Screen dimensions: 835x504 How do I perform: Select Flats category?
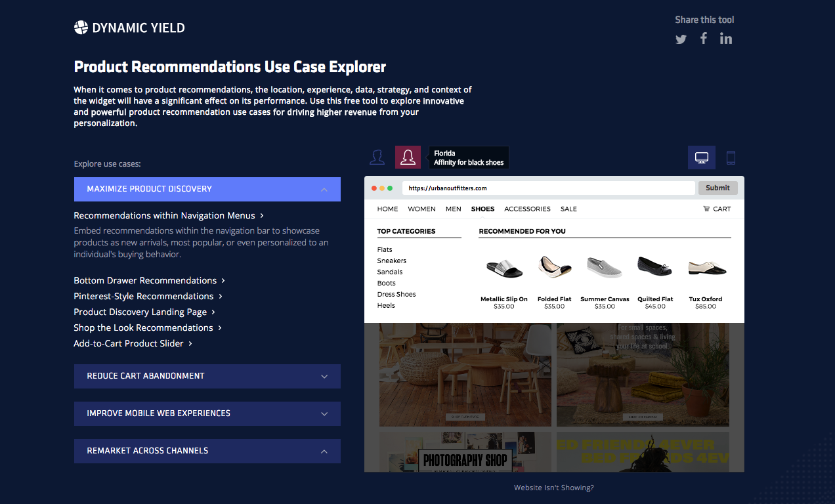click(385, 249)
